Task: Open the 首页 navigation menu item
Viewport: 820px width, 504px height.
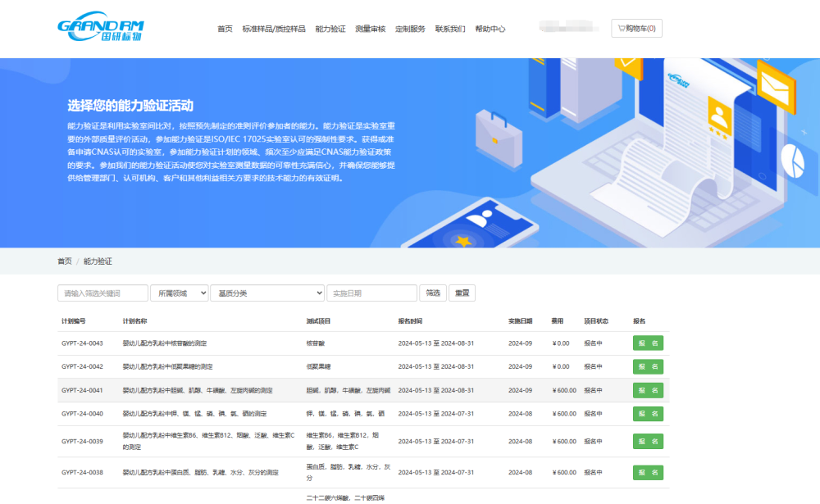Action: 225,29
